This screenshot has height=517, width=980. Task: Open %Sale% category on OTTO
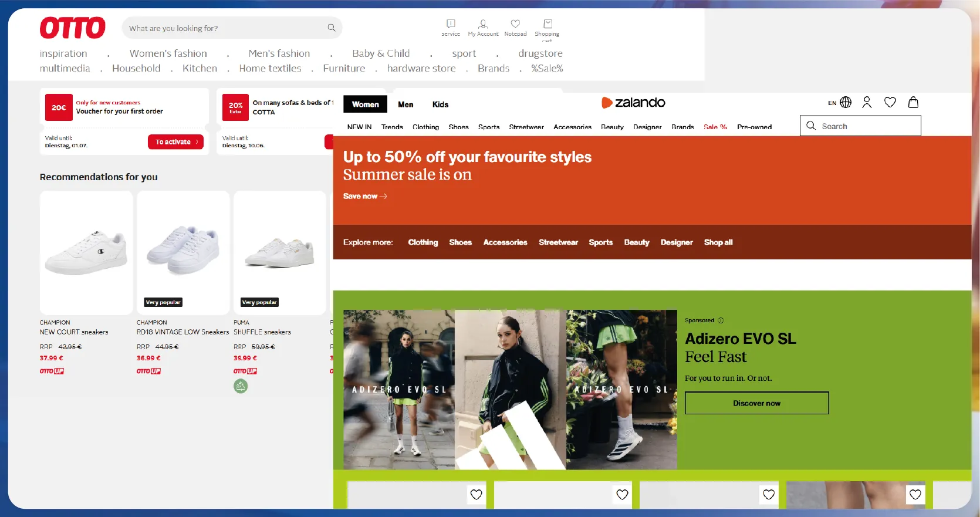point(547,68)
